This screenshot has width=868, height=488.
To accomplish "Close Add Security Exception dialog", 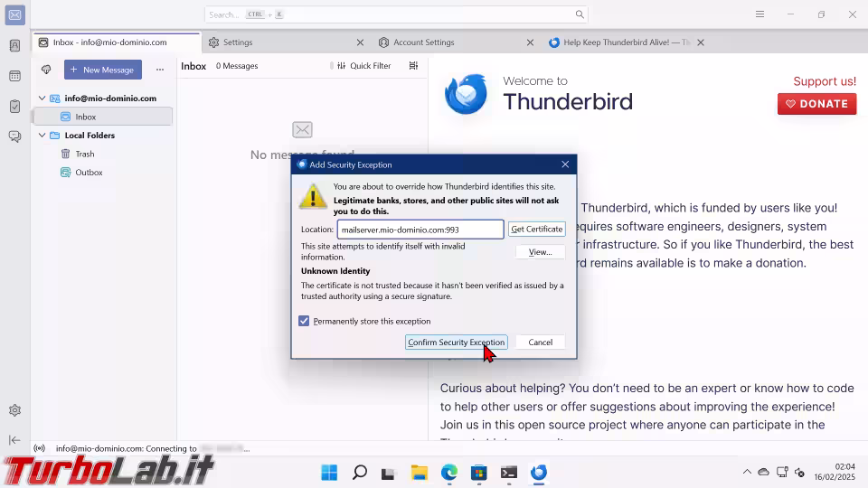I will pyautogui.click(x=565, y=164).
